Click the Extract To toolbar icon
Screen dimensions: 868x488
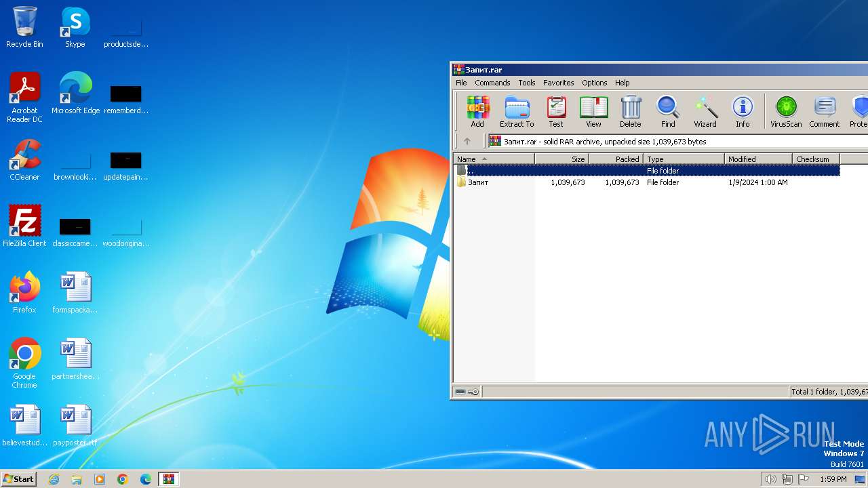[x=517, y=112]
